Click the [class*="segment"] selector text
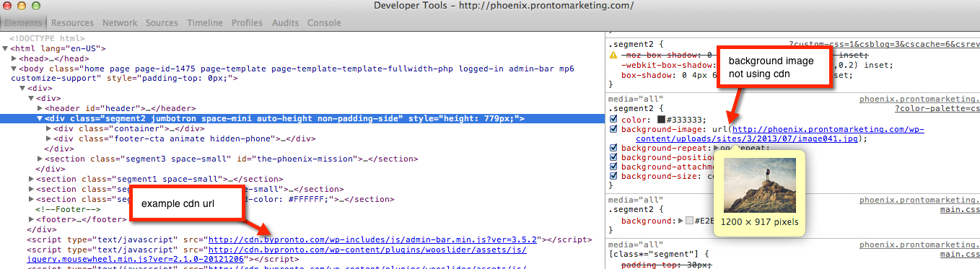 (653, 255)
